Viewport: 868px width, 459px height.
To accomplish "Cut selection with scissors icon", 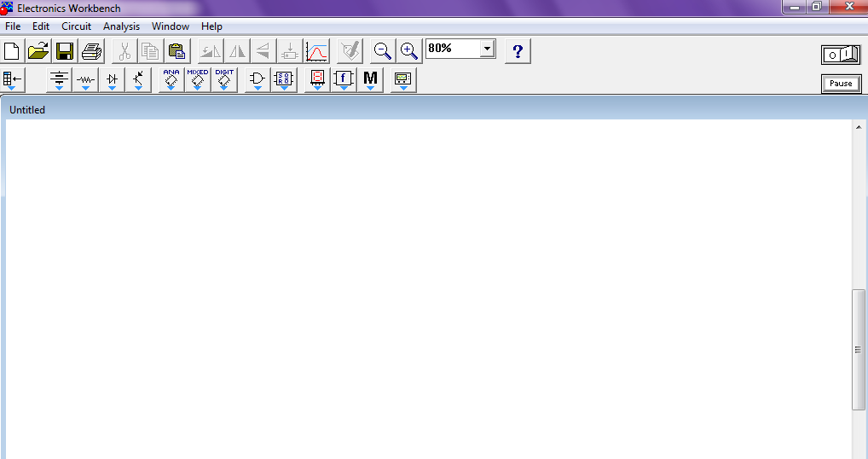I will (124, 51).
